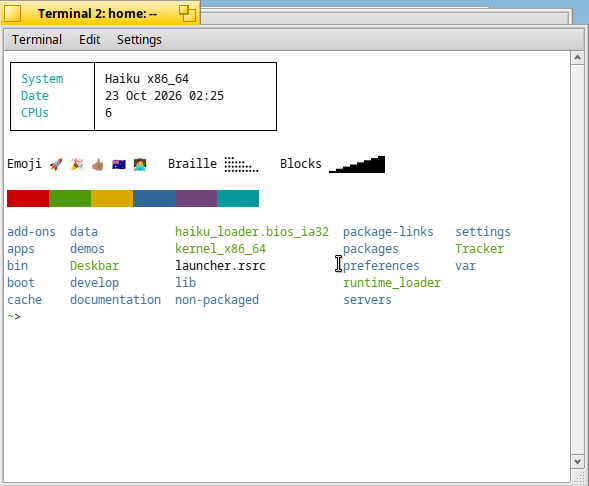Click the 'CPUs' label in info box

35,113
